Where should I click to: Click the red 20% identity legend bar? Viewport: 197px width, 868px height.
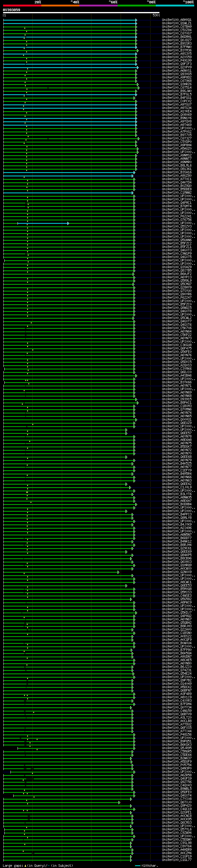(x=22, y=6)
